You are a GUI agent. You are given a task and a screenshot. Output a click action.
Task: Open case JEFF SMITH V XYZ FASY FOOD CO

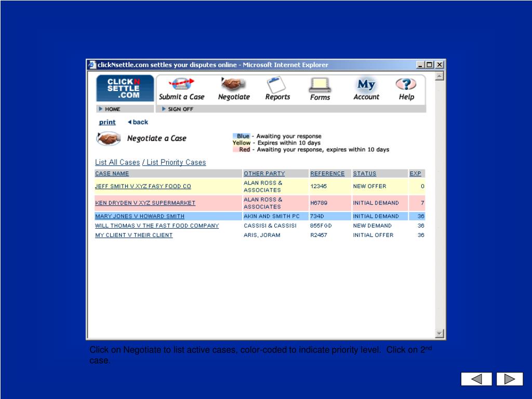point(143,187)
